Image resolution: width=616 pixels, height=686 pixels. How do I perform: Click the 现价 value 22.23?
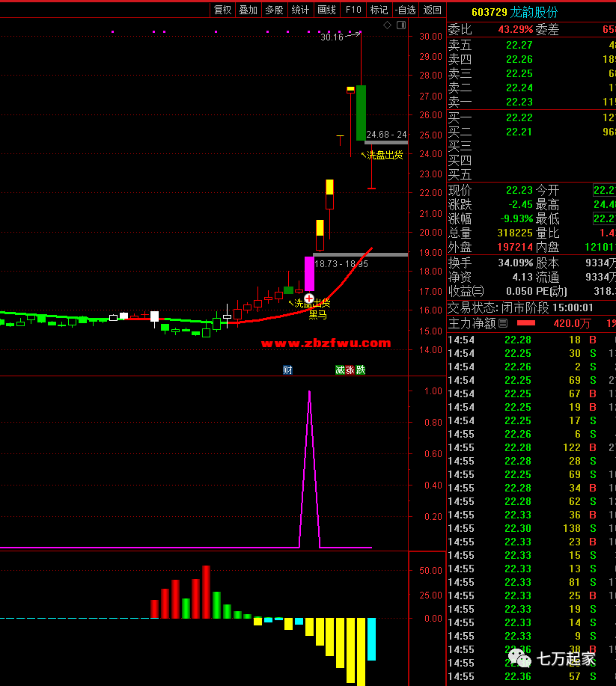pos(519,190)
